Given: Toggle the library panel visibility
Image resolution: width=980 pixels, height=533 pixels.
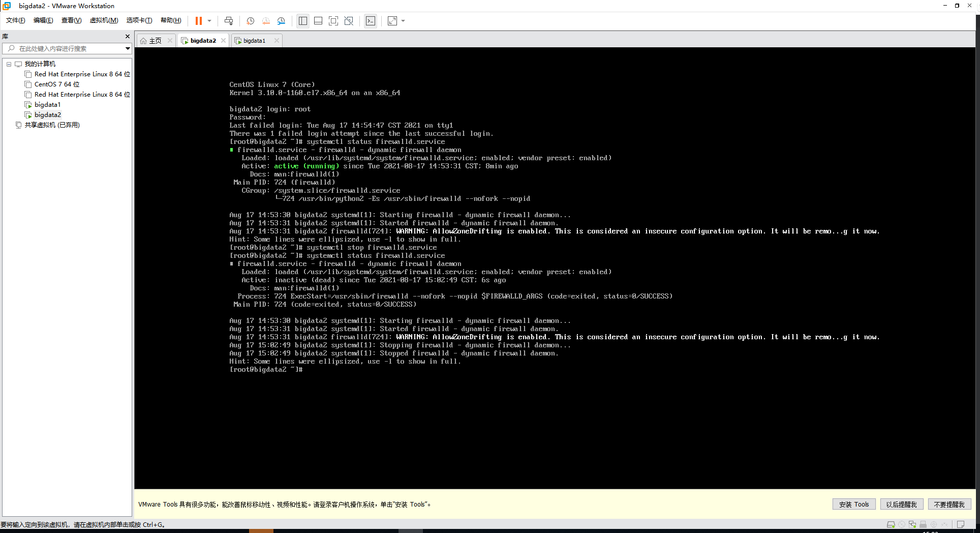Looking at the screenshot, I should (x=303, y=21).
